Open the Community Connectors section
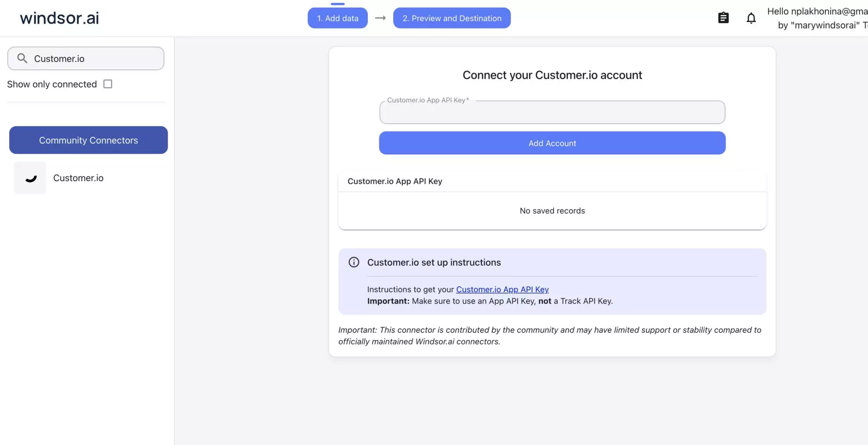 click(x=88, y=140)
